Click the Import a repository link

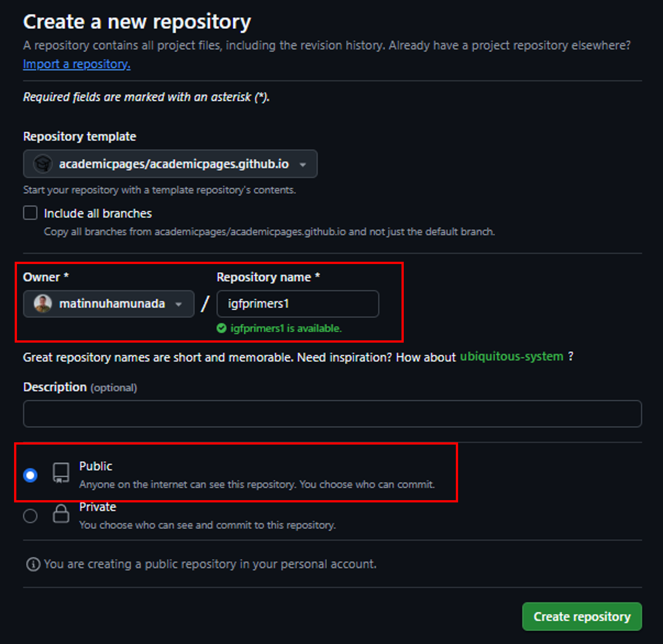point(76,64)
